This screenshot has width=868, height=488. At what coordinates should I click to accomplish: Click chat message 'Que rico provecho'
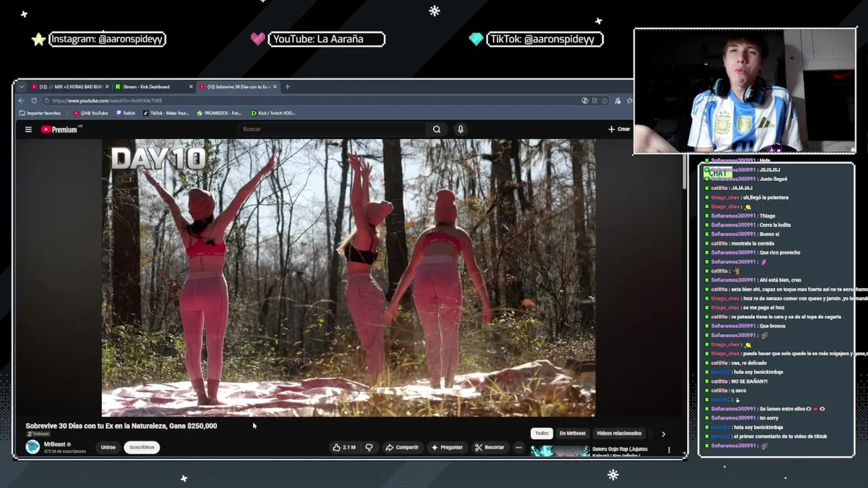point(780,253)
